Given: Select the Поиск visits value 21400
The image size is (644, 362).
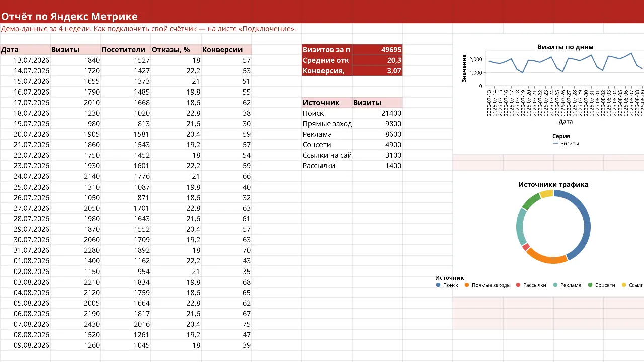Looking at the screenshot, I should [x=377, y=113].
